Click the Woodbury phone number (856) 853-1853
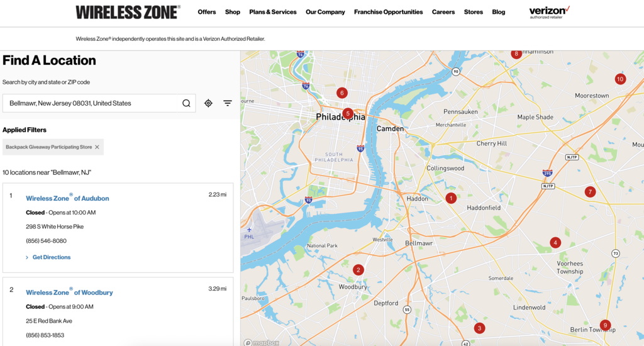The width and height of the screenshot is (644, 346). tap(45, 335)
